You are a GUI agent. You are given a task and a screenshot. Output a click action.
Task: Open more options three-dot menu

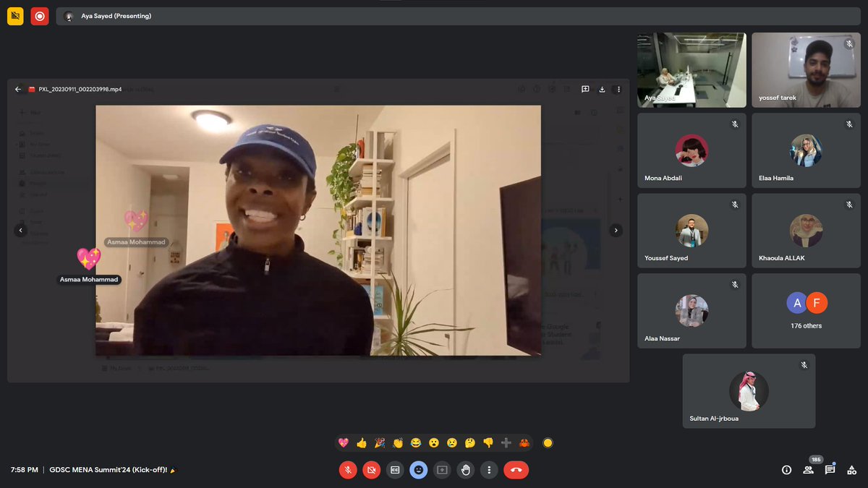(489, 470)
